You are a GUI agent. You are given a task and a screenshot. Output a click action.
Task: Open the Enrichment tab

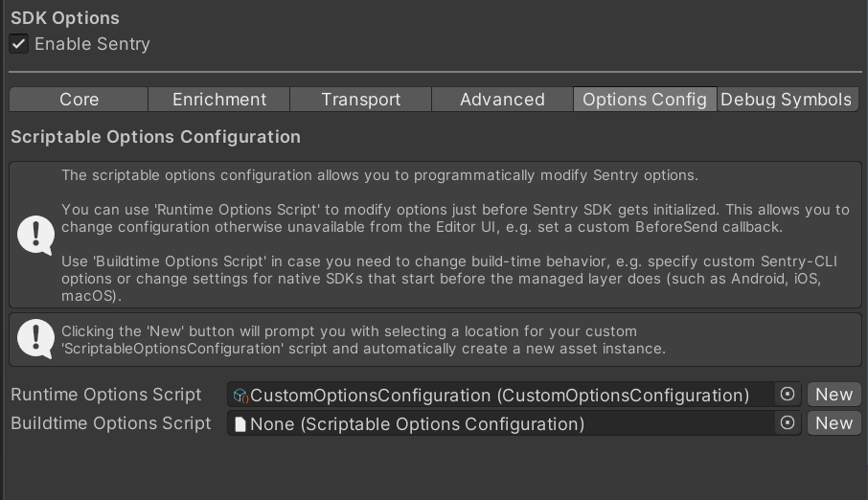[219, 100]
